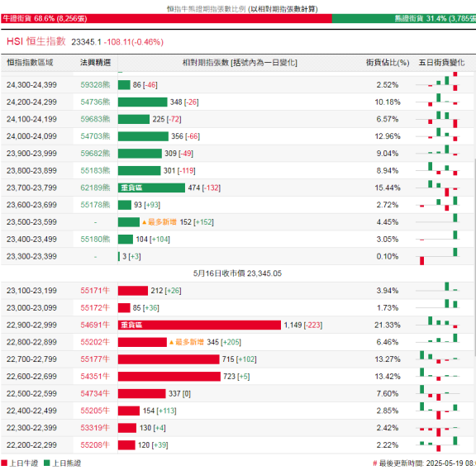
Task: Click the red bull 牛證街貨 68.6% bar
Action: point(166,18)
